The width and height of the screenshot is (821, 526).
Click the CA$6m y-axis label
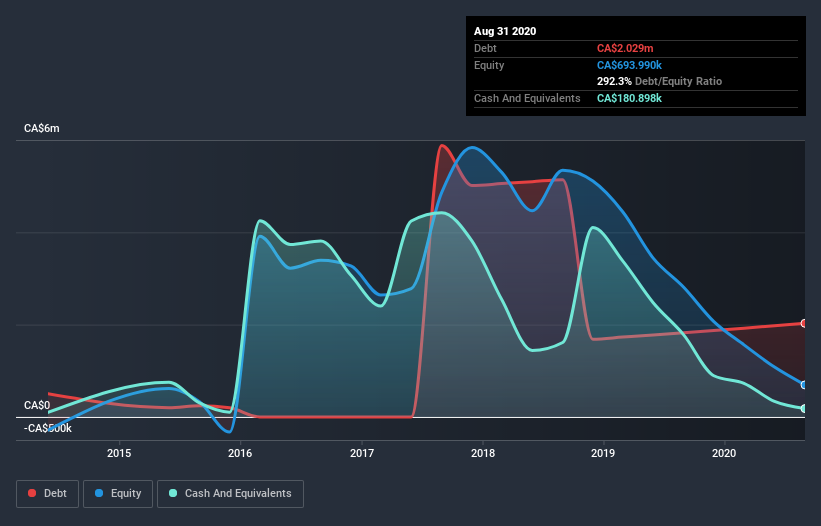pos(42,128)
